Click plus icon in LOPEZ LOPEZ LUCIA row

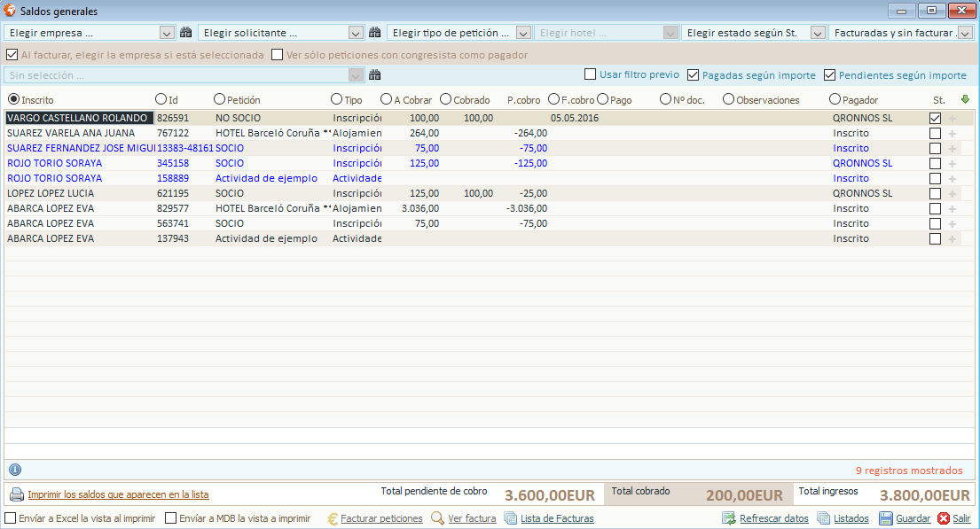tap(952, 194)
